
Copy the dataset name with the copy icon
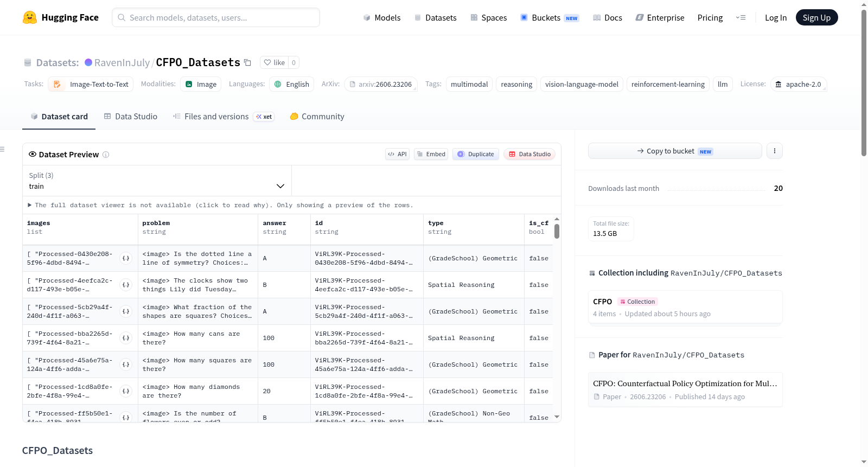point(247,62)
